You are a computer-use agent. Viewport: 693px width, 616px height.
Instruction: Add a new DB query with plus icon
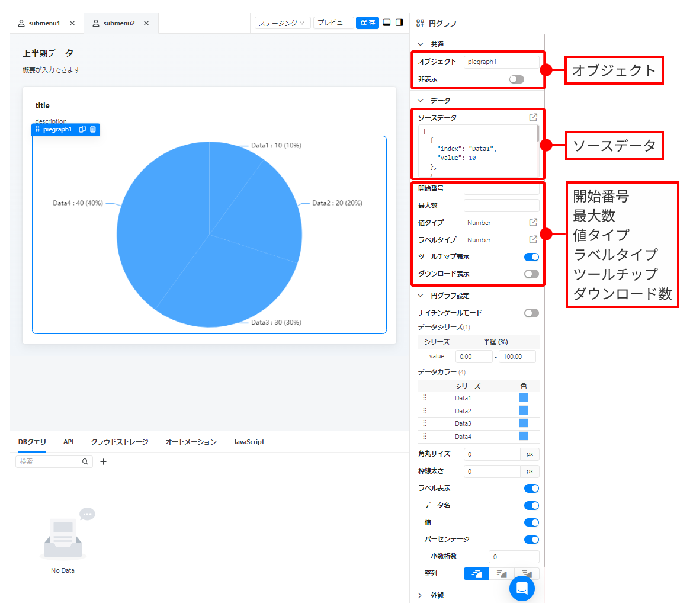pyautogui.click(x=103, y=461)
